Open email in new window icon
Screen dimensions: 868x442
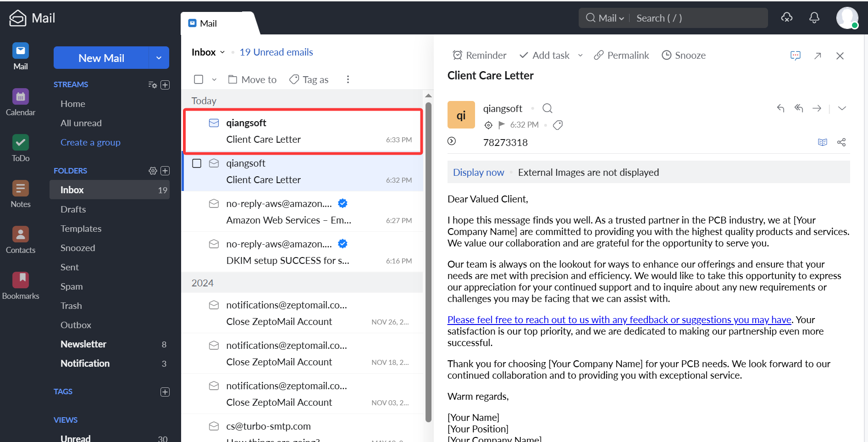(818, 56)
